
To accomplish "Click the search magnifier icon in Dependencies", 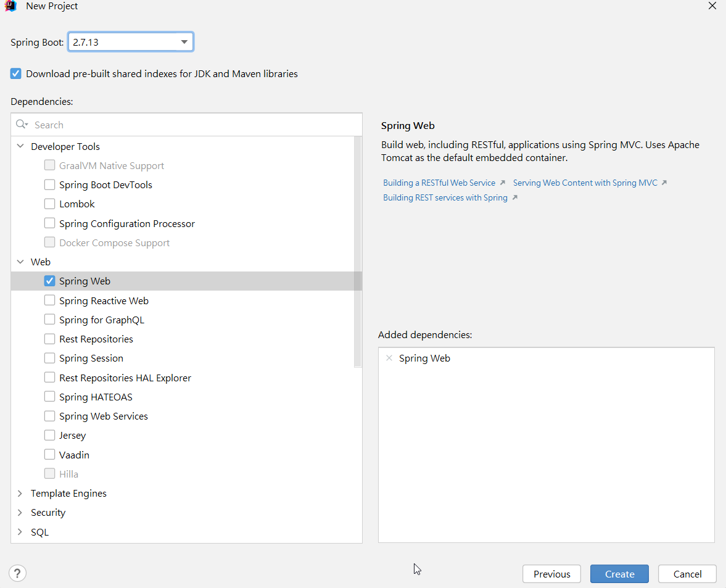I will tap(22, 125).
